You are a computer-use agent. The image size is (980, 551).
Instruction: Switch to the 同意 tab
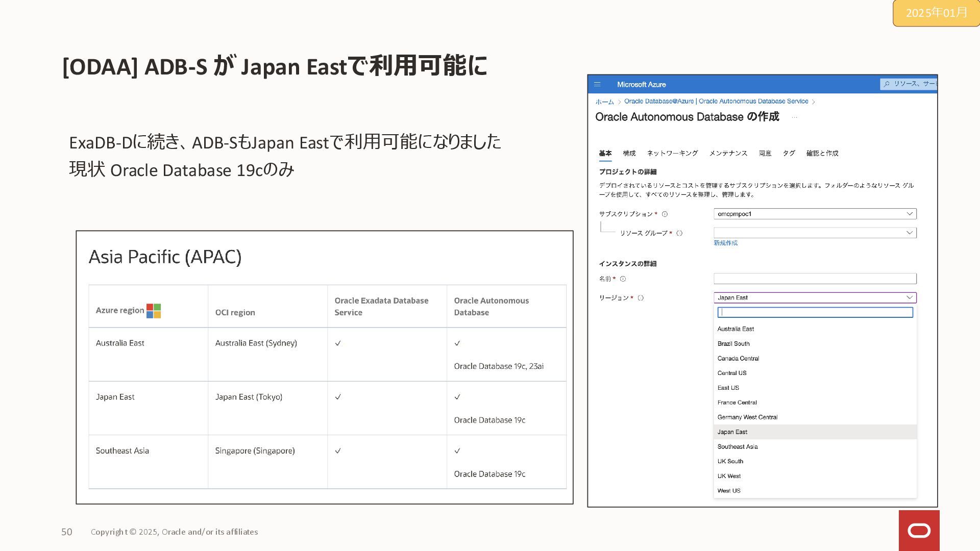click(765, 154)
